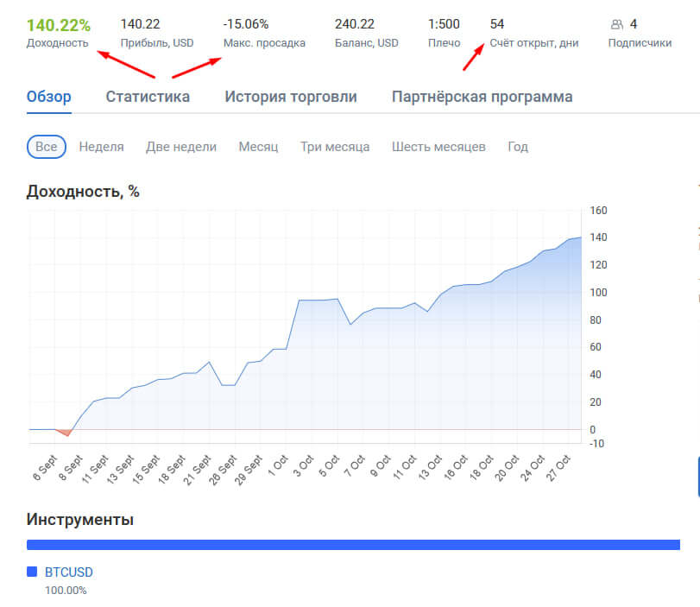The image size is (700, 607).
Task: Click the red negative dip on chart
Action: pos(65,432)
